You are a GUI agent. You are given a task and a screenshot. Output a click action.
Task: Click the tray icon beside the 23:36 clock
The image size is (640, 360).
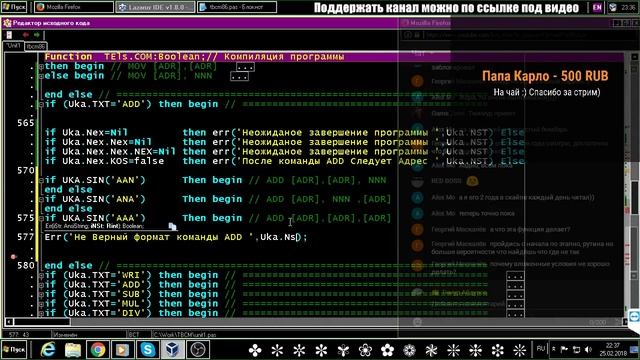613,7
